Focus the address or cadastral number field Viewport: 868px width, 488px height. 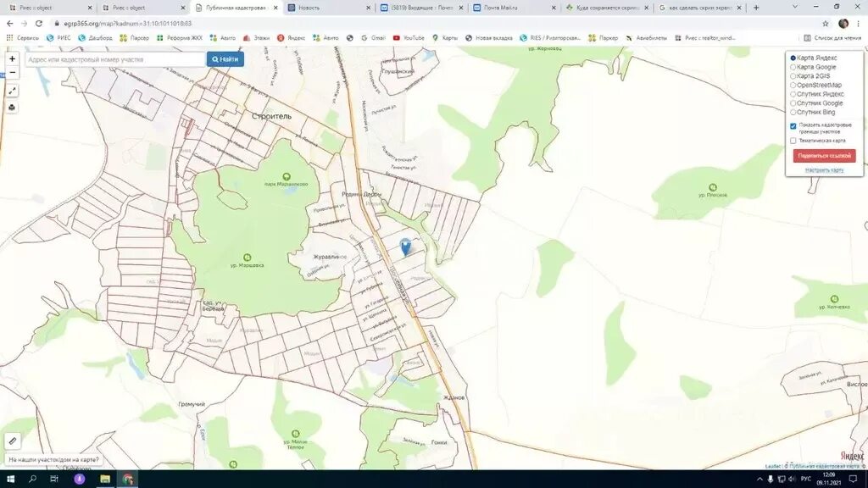click(115, 59)
